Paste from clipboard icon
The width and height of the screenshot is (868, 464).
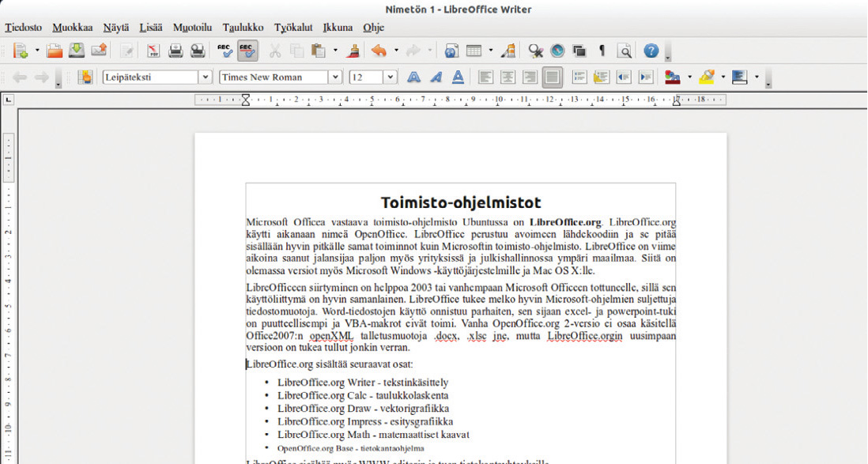click(x=319, y=51)
